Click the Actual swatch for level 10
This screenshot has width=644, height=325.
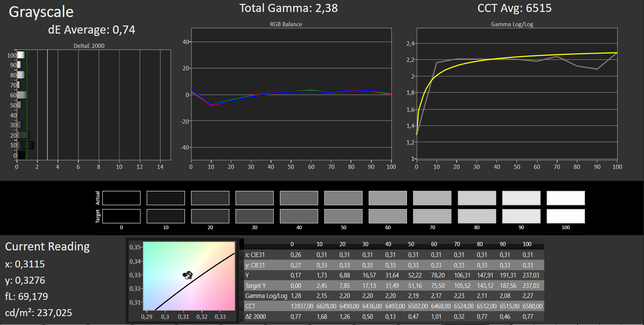click(166, 198)
